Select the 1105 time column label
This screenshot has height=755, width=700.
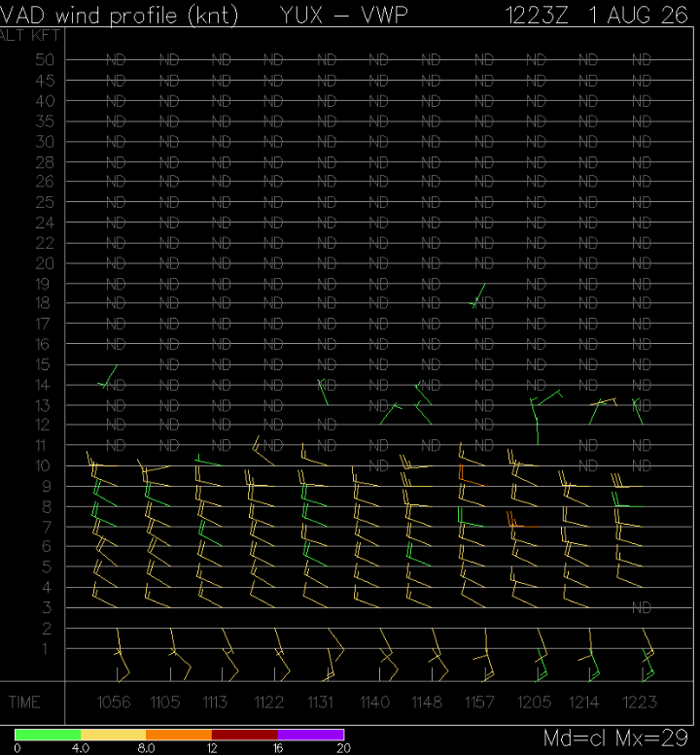pyautogui.click(x=165, y=703)
